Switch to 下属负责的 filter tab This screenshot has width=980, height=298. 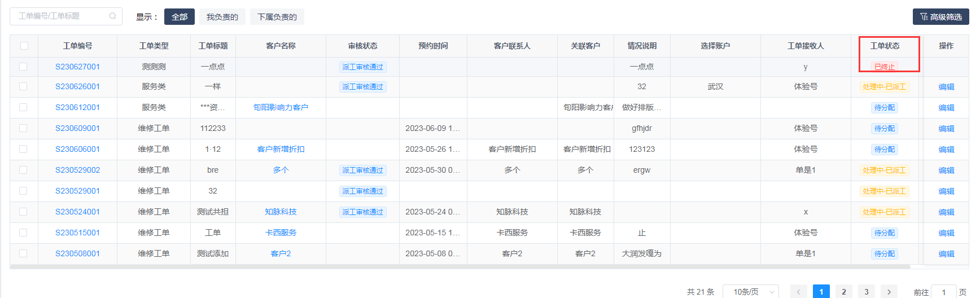coord(277,17)
